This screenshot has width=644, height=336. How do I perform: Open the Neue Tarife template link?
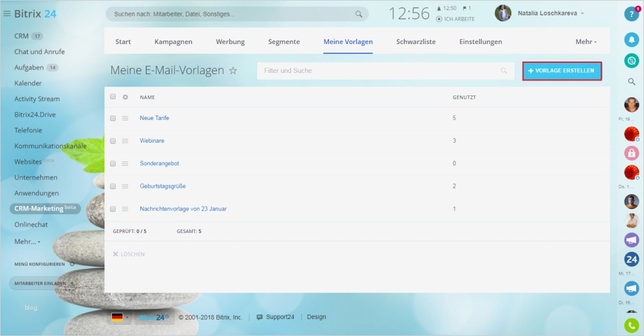155,118
